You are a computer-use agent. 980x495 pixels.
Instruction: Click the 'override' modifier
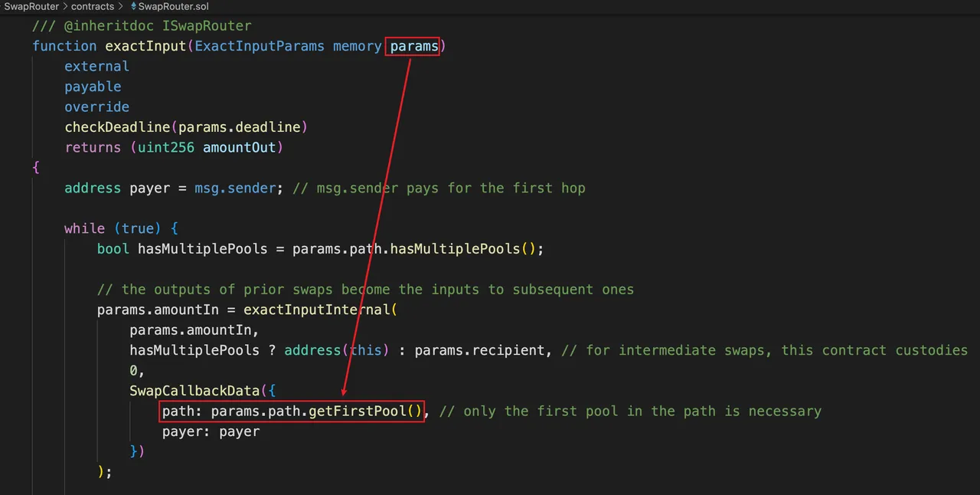pyautogui.click(x=96, y=107)
